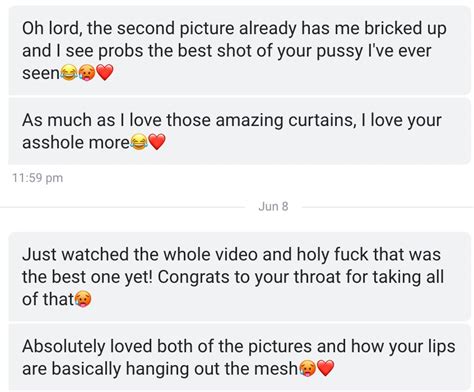Click the red heart ending the first message
Screen dimensions: 474x392
tap(105, 73)
